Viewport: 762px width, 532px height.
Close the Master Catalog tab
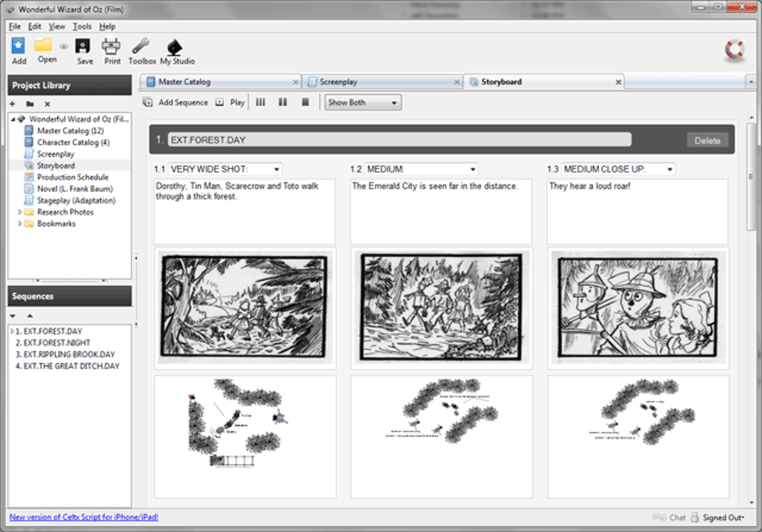296,82
